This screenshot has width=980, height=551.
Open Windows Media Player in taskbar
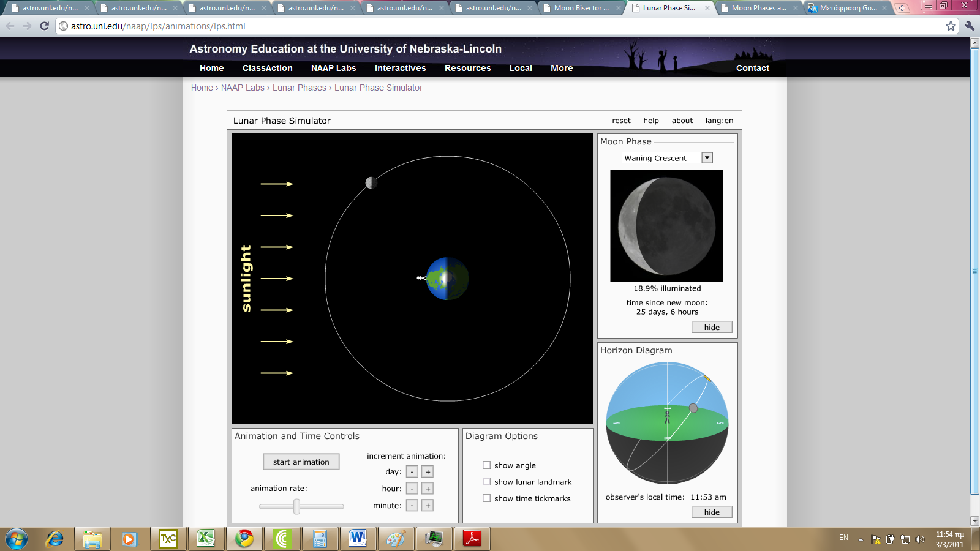coord(129,539)
